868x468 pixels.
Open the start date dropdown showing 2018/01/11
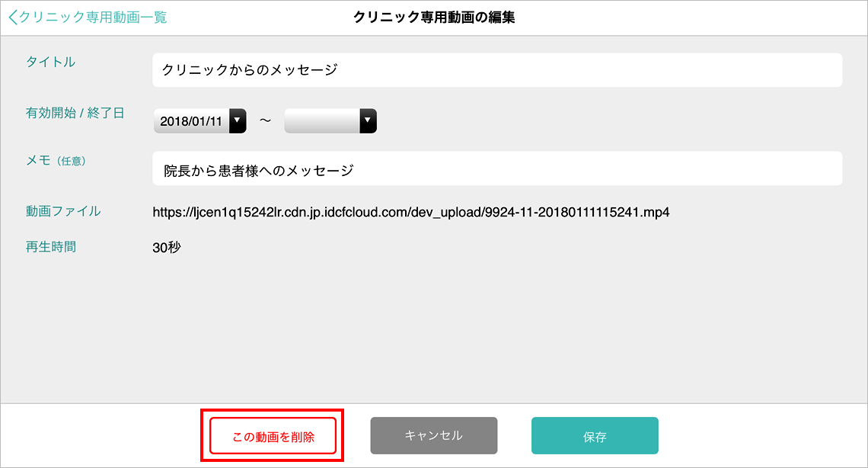pos(199,120)
